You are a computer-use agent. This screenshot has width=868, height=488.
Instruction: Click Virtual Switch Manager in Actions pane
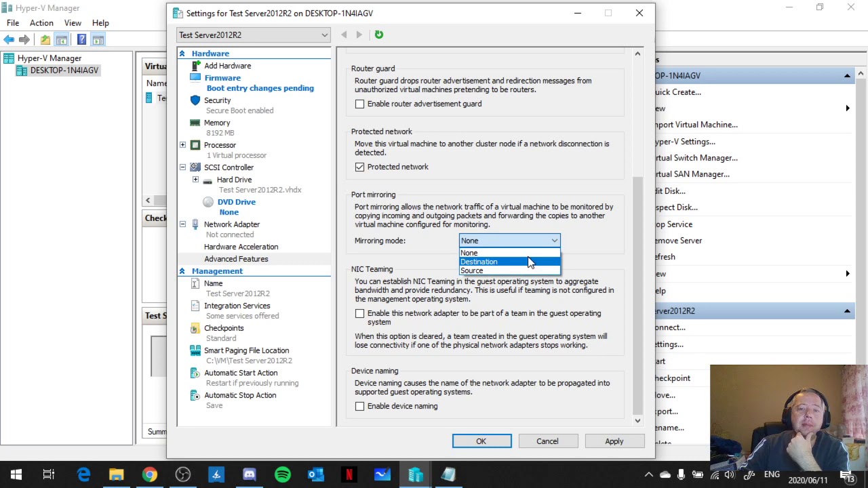tap(696, 158)
